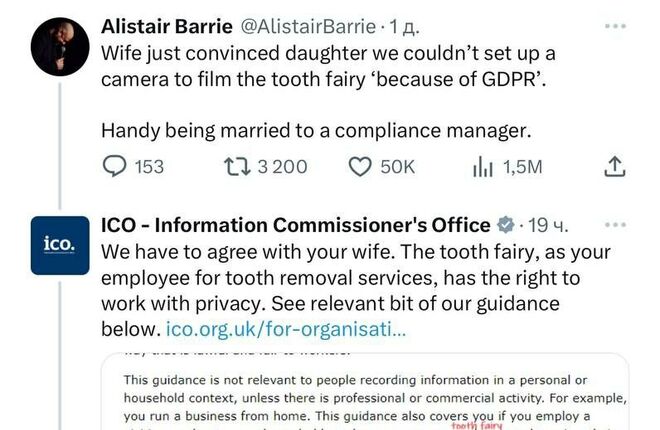Open the 1 д. tweet timestamp

(x=397, y=24)
